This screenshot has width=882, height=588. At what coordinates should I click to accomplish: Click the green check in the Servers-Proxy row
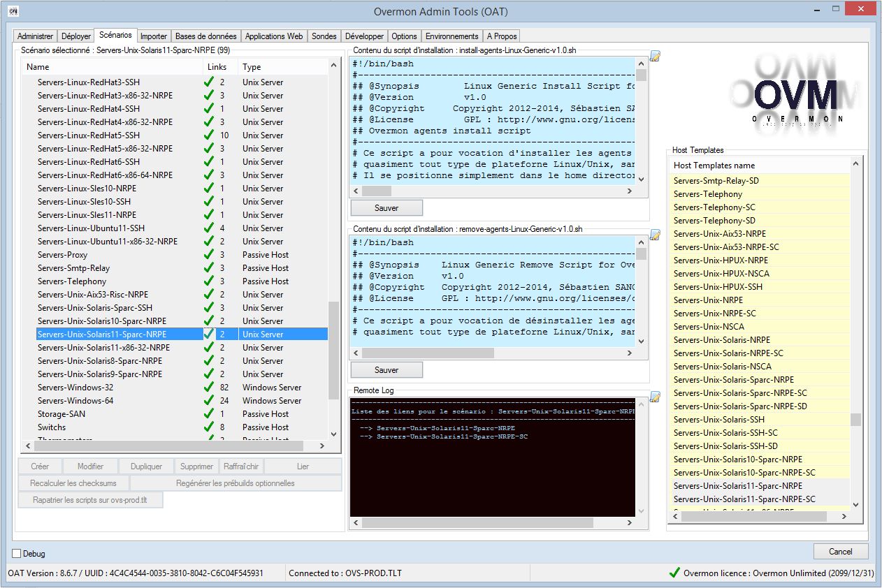pos(208,255)
